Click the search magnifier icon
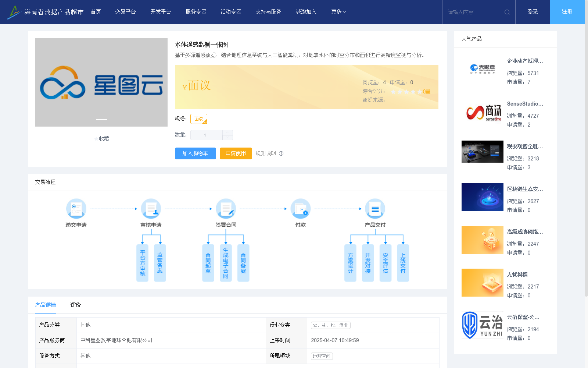The image size is (588, 368). [507, 12]
